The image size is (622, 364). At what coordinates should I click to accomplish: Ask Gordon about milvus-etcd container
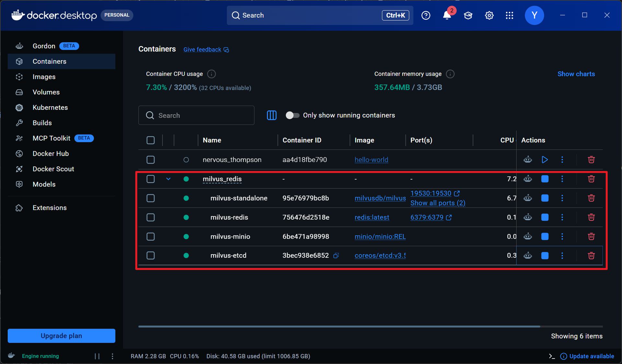(x=528, y=256)
